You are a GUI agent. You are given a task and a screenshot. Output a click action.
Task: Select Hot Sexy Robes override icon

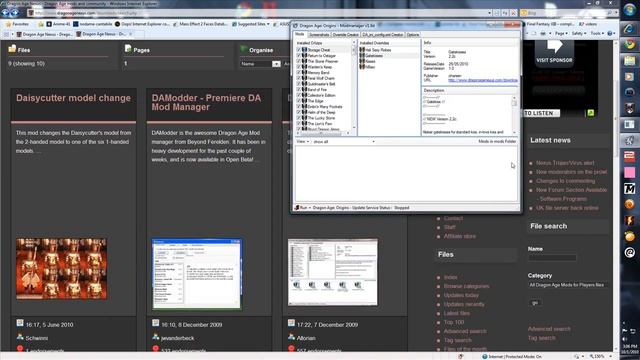pyautogui.click(x=362, y=50)
